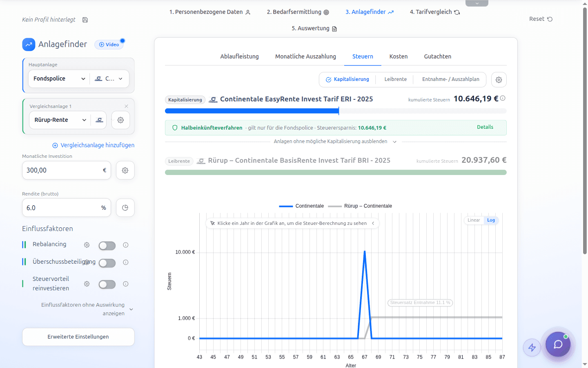This screenshot has width=588, height=368.
Task: Go to step 2 Bedarfsermittlung
Action: pos(298,12)
